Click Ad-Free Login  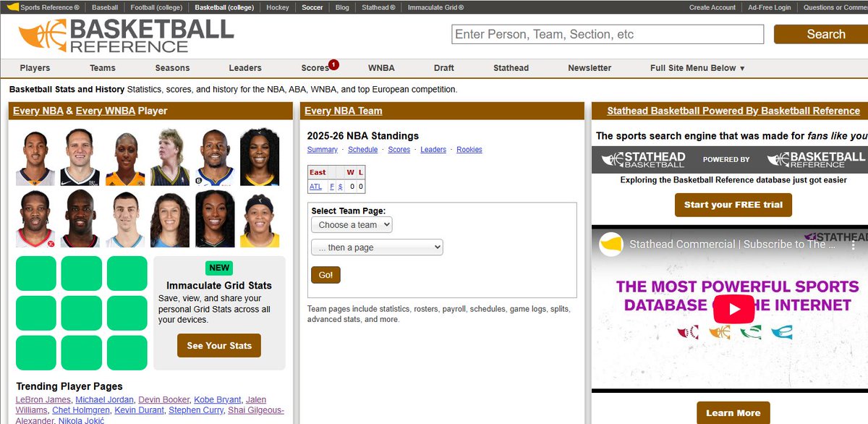point(770,7)
